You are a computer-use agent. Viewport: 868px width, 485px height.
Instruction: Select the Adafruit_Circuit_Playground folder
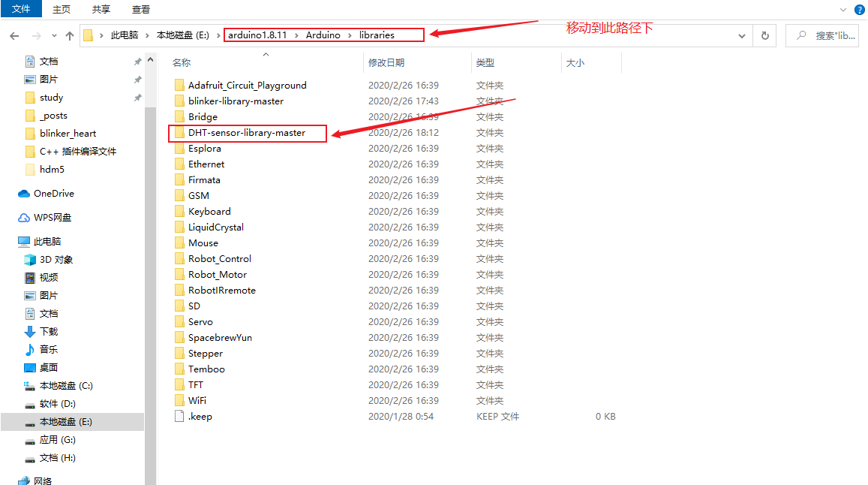(247, 86)
